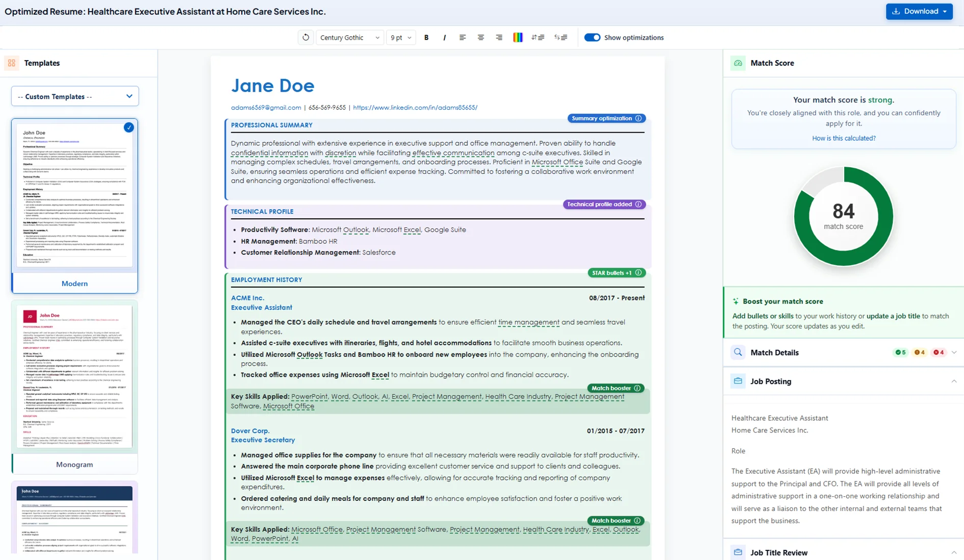
Task: Open the text color rainbow picker
Action: (x=518, y=37)
